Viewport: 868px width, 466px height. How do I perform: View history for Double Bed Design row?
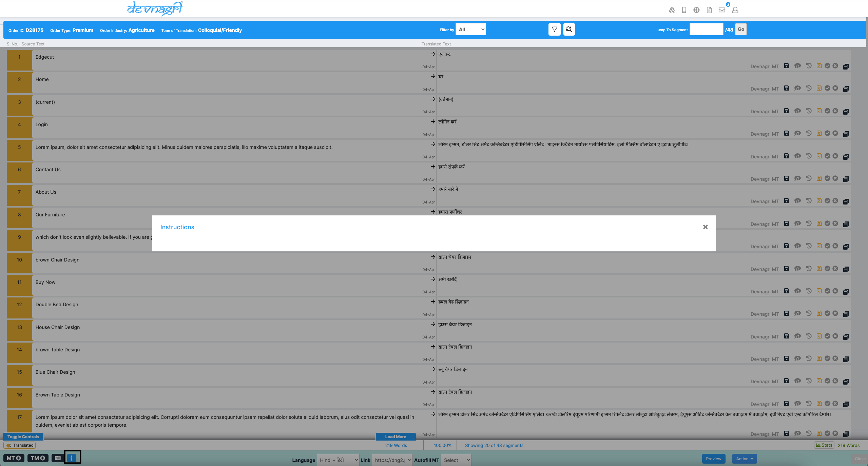point(809,313)
